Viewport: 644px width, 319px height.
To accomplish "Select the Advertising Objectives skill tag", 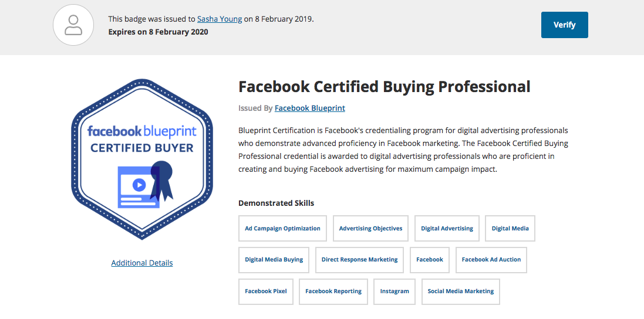I will [370, 228].
